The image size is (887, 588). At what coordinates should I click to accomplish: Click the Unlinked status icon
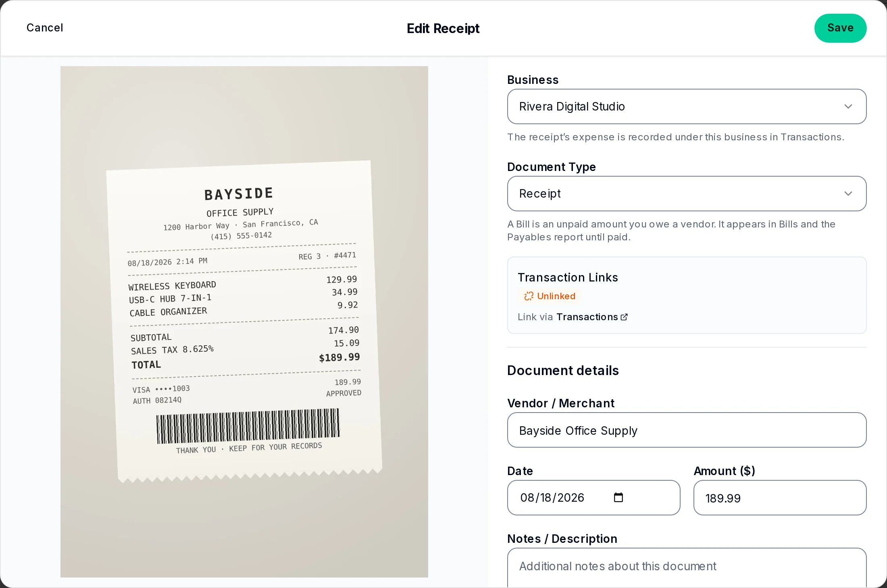[529, 296]
